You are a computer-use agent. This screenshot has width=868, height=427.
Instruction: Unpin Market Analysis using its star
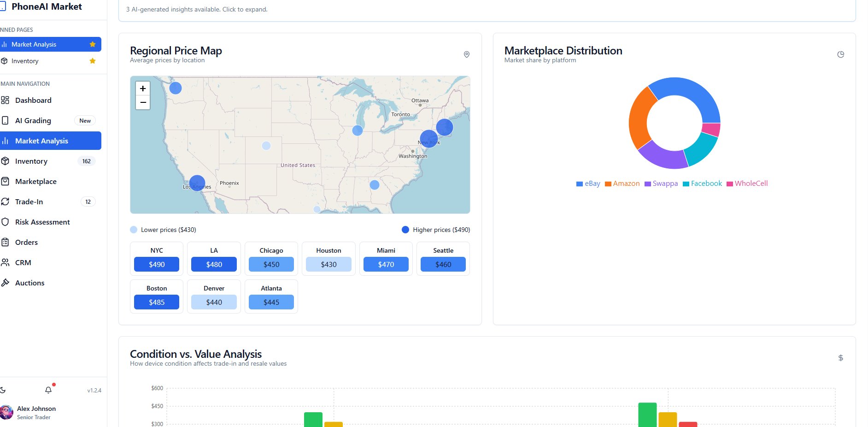click(93, 44)
